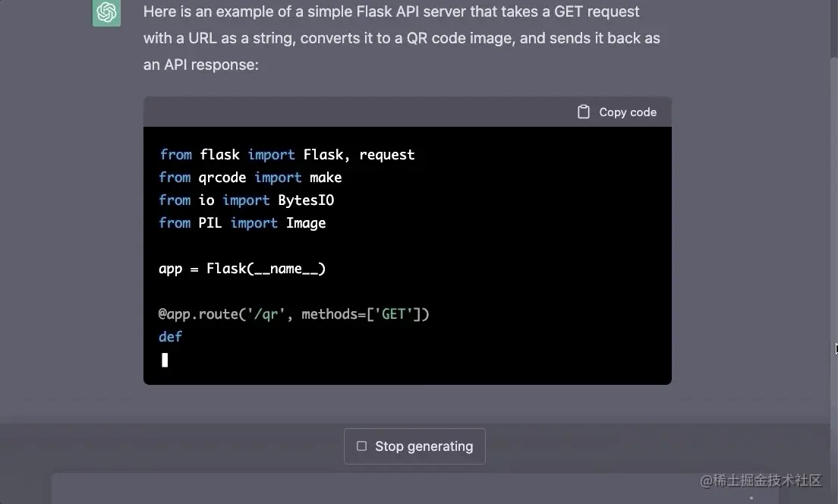Click the watermark text at bottom right
The image size is (838, 504).
[x=761, y=480]
